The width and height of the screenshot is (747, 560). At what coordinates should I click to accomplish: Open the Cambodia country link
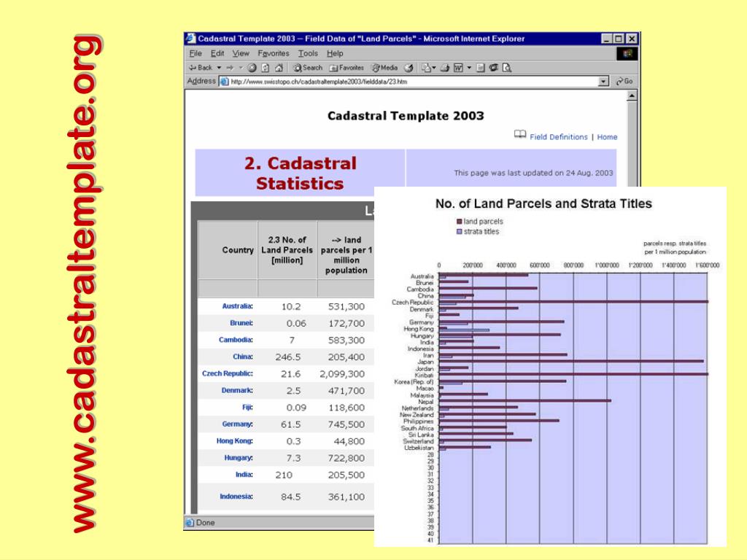tap(236, 340)
